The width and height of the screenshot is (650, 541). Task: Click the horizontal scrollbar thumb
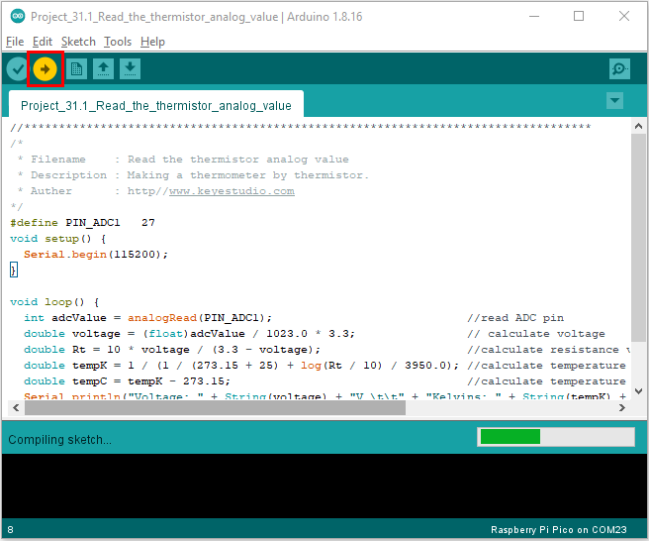[215, 408]
